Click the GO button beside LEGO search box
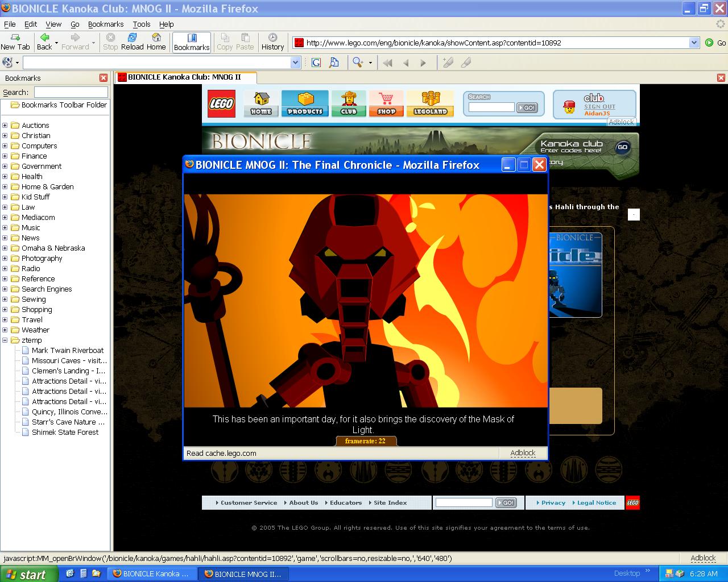This screenshot has height=582, width=728. (527, 107)
